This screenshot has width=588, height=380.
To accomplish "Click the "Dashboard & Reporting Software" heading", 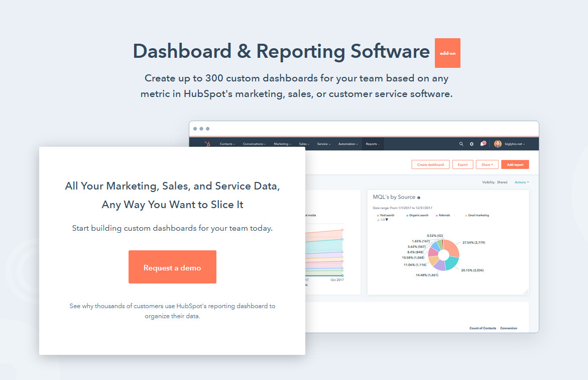I will (281, 51).
